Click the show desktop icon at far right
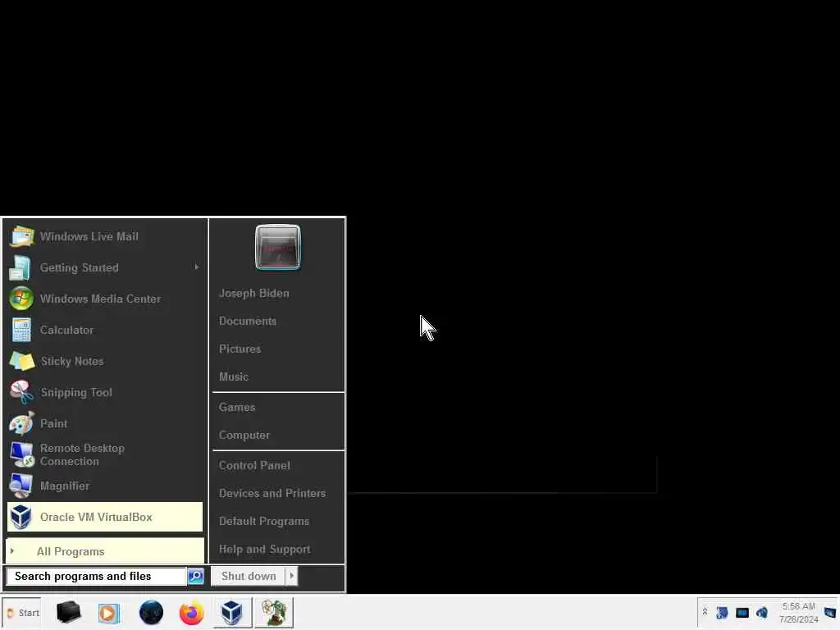The height and width of the screenshot is (630, 840). (x=830, y=612)
